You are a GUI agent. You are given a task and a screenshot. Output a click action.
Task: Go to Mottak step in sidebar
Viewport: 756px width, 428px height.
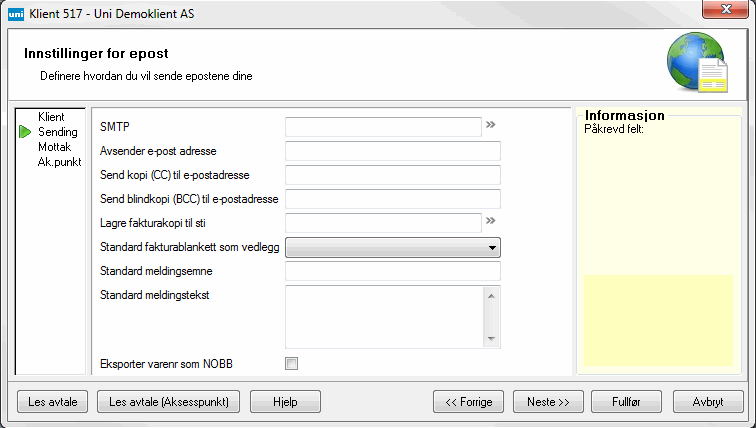pos(54,147)
